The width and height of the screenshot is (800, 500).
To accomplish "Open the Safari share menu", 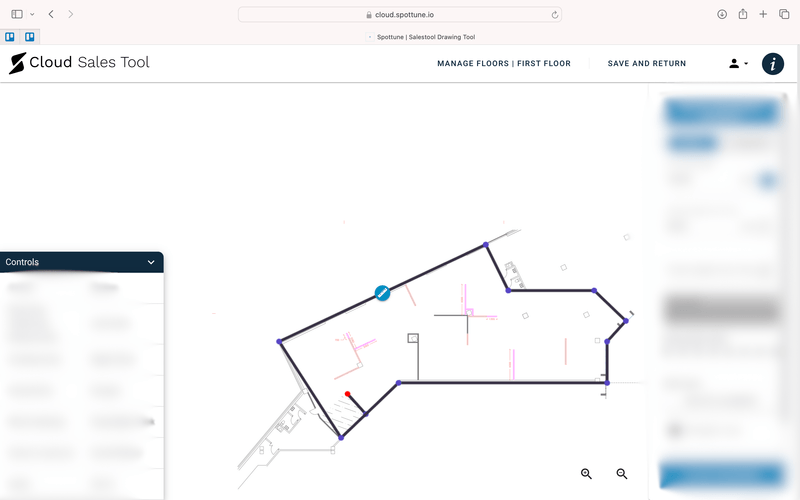I will click(x=743, y=14).
